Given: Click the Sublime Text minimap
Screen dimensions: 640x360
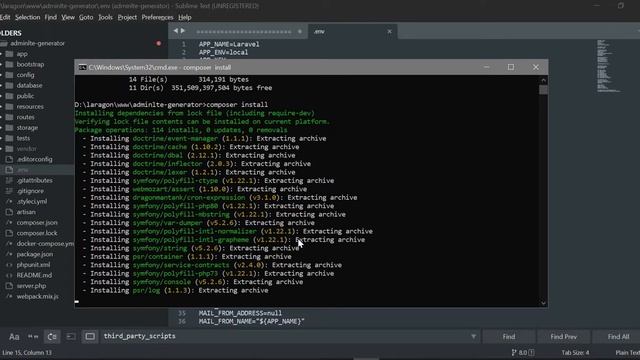Looking at the screenshot, I should pos(608,66).
